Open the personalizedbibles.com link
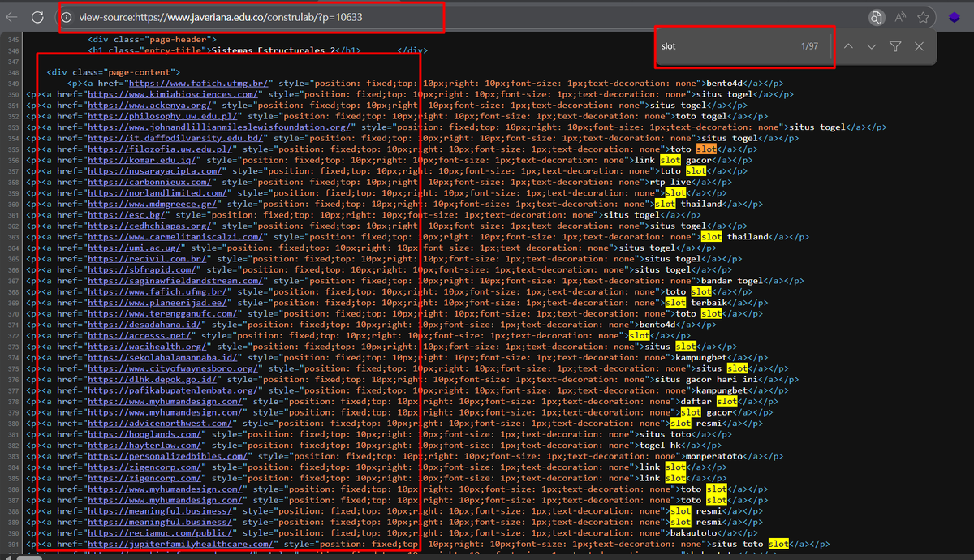Image resolution: width=974 pixels, height=560 pixels. coord(169,456)
